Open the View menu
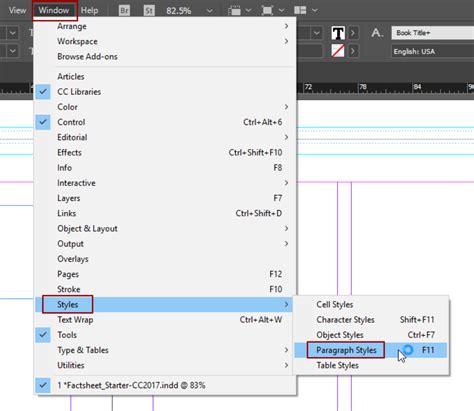Screen dimensions: 474x411 click(x=17, y=10)
